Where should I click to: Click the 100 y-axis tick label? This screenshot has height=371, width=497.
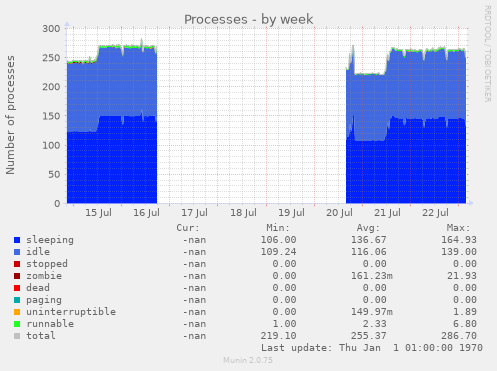point(51,145)
